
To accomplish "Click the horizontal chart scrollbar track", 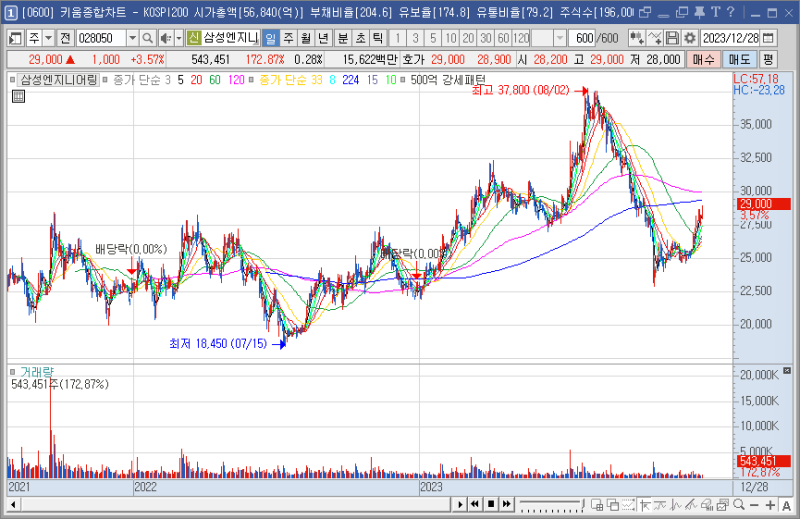I will (236, 505).
